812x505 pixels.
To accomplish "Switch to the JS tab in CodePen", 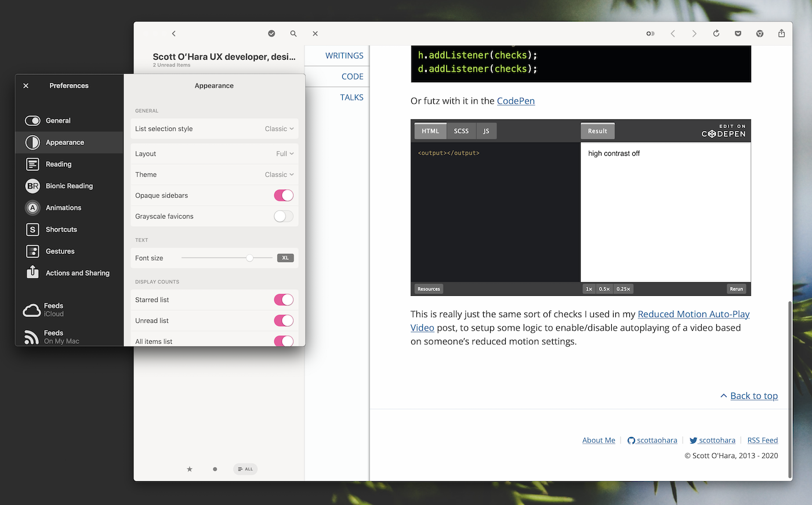I will click(x=487, y=131).
